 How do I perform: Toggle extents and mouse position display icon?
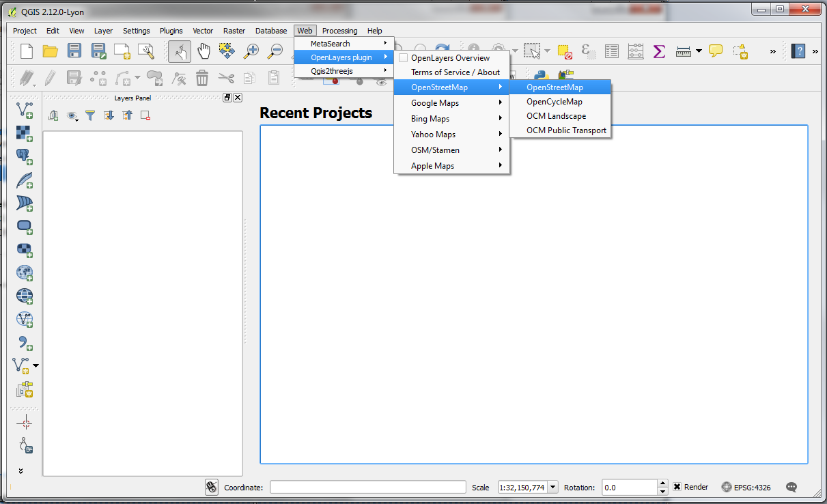212,487
